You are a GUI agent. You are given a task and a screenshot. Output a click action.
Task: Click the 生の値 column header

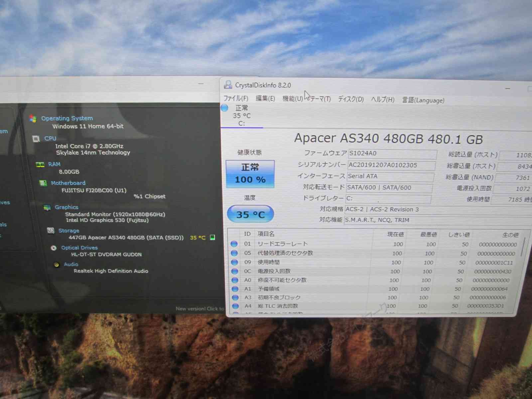tap(510, 235)
